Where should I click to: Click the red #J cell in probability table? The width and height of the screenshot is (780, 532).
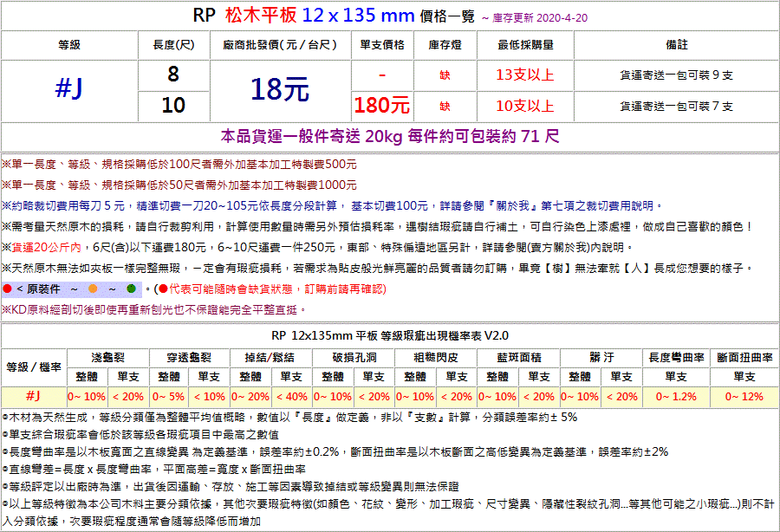[33, 396]
